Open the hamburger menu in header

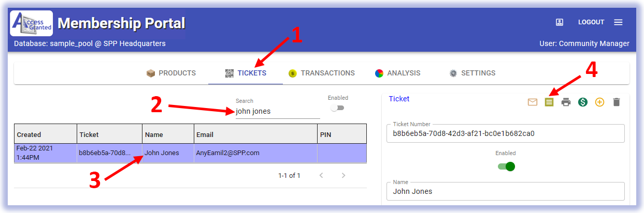pos(618,22)
